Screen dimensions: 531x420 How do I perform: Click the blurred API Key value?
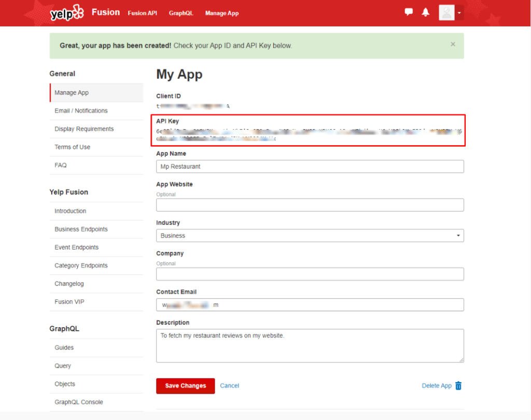pyautogui.click(x=309, y=135)
